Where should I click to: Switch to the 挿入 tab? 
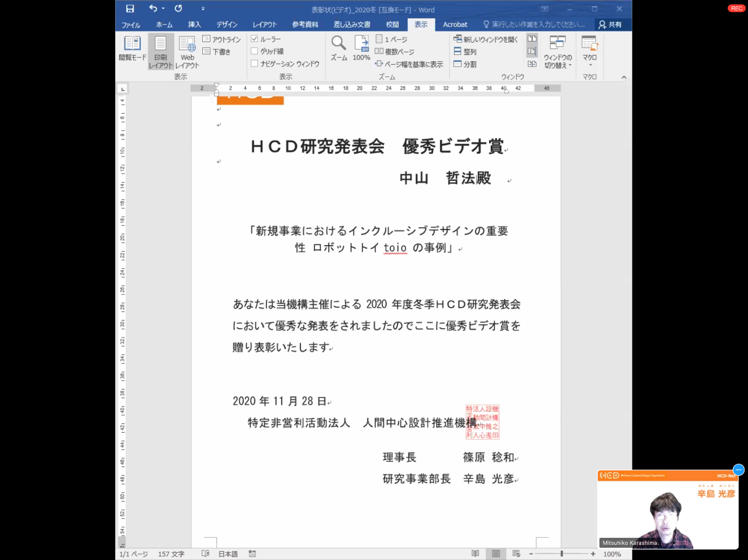pyautogui.click(x=194, y=25)
